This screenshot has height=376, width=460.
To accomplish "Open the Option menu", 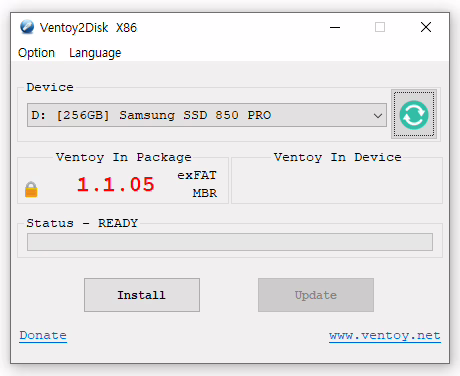I will pos(36,53).
